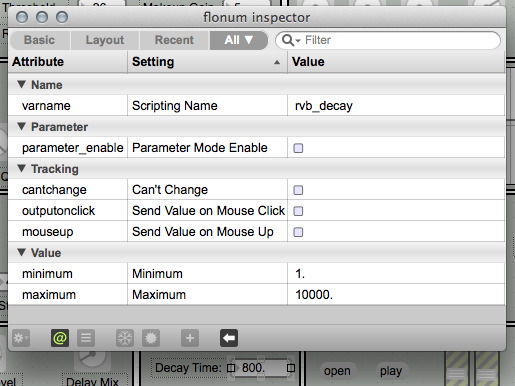Click the unfreeze attribute icon
The image size is (515, 386).
[x=151, y=338]
